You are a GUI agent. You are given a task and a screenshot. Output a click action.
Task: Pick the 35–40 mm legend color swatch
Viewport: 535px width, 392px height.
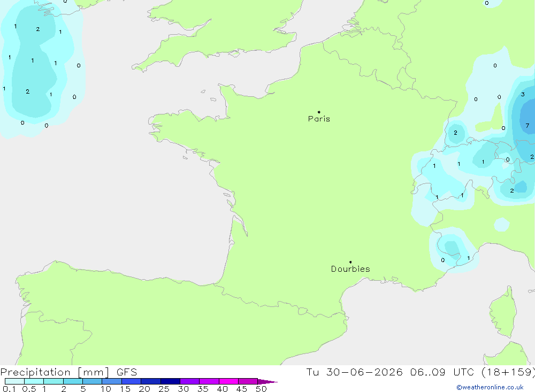coord(209,381)
